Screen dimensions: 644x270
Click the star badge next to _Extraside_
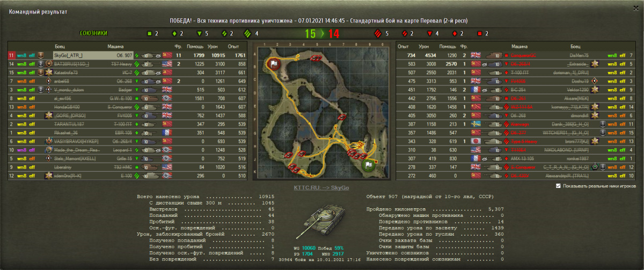[595, 64]
